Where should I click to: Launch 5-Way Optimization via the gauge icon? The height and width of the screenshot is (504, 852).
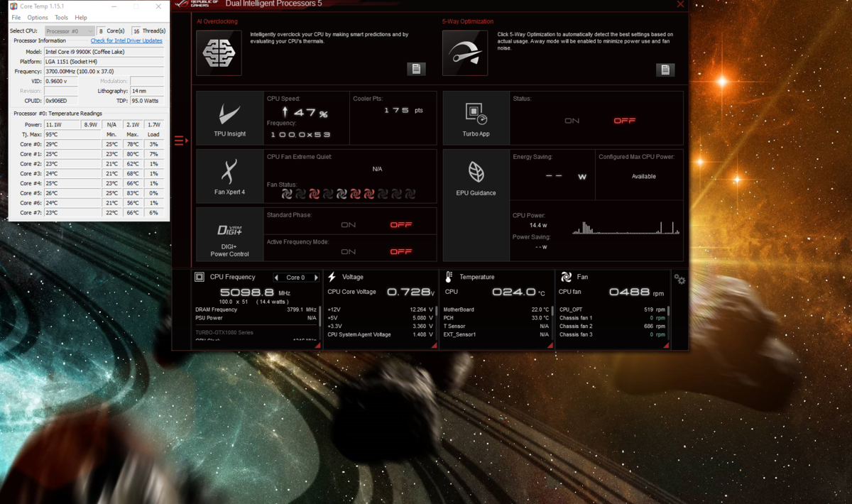(x=465, y=53)
